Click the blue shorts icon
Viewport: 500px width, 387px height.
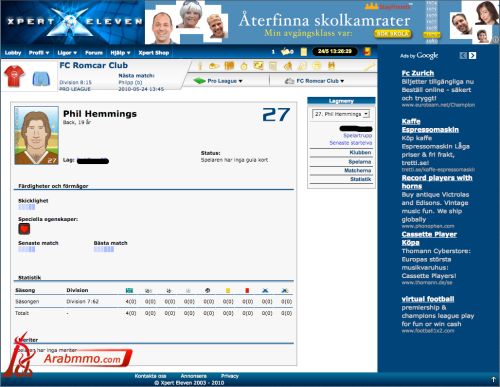(41, 79)
